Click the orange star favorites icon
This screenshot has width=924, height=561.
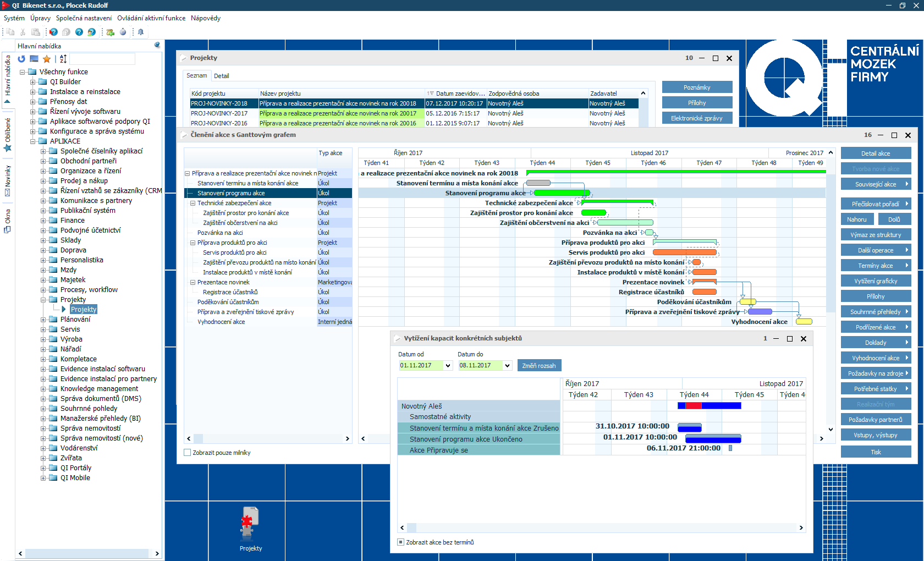47,59
